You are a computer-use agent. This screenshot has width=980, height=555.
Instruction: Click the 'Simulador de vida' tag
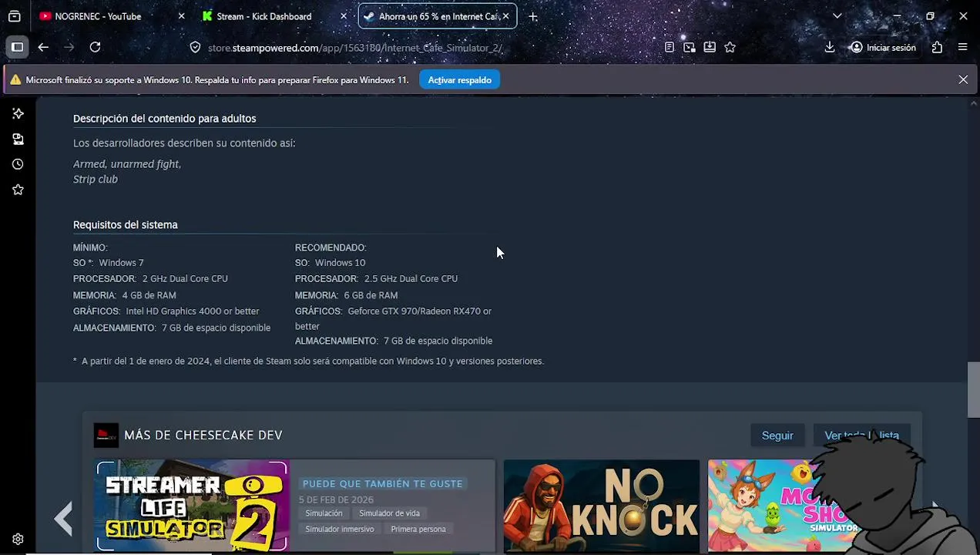[389, 513]
